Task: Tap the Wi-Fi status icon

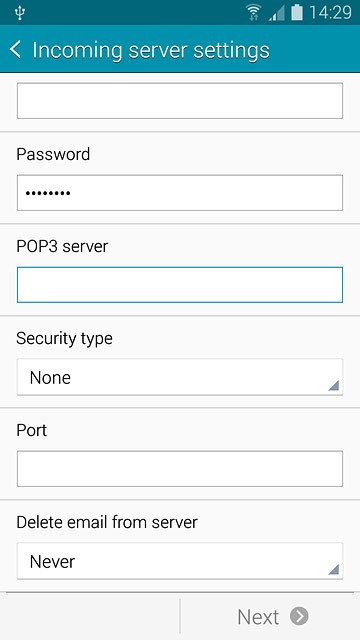Action: point(254,13)
